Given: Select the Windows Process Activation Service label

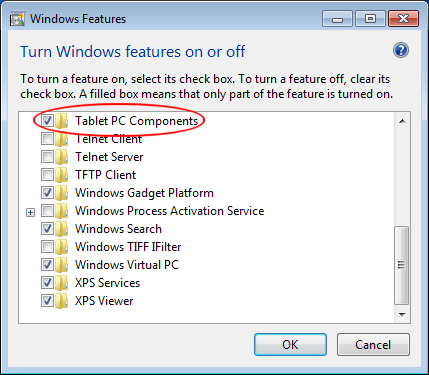Looking at the screenshot, I should (169, 211).
